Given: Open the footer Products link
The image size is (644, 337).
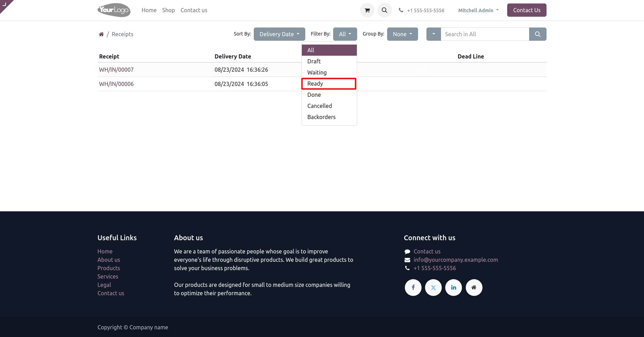Looking at the screenshot, I should pyautogui.click(x=109, y=268).
